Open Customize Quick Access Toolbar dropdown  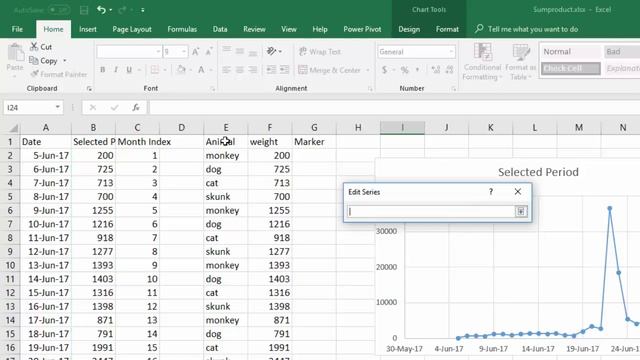tap(142, 10)
